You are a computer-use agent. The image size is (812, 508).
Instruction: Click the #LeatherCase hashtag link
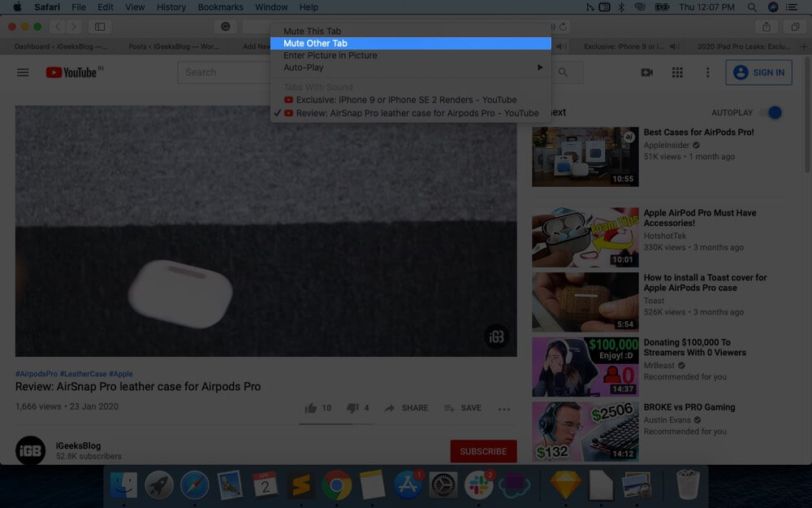84,374
